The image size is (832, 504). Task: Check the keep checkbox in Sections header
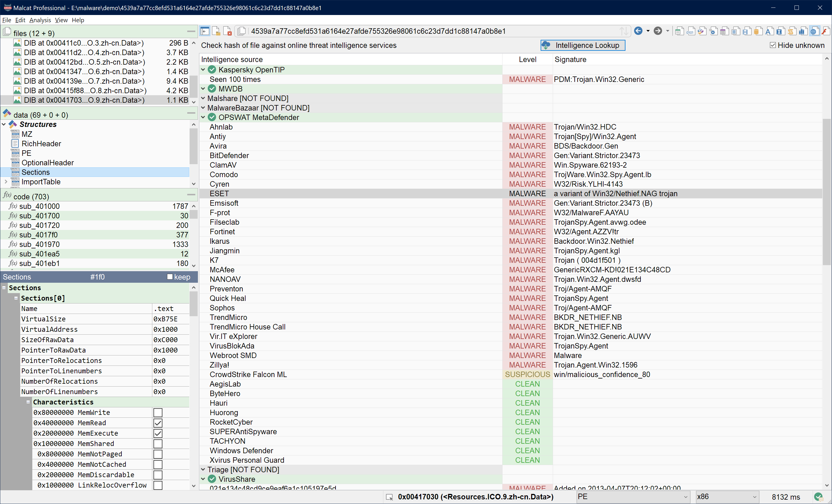click(170, 276)
